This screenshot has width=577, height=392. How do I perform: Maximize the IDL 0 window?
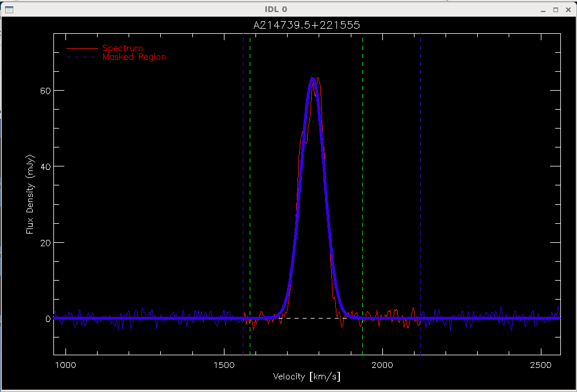tap(556, 10)
